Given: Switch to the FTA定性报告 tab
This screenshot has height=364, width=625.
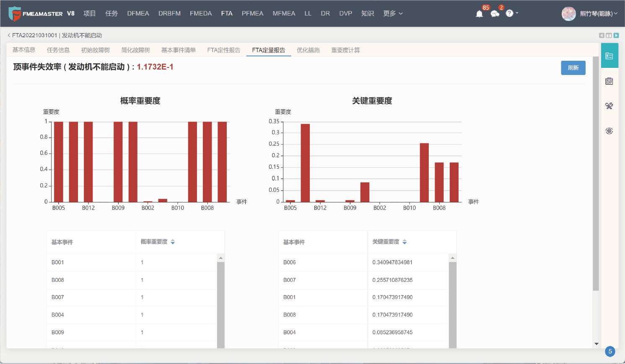Looking at the screenshot, I should pos(224,50).
